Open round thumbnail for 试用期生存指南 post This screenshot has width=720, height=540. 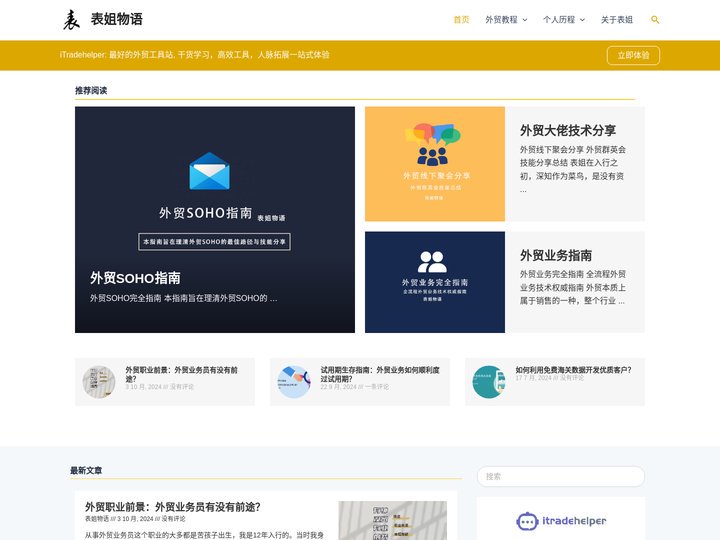(x=294, y=382)
